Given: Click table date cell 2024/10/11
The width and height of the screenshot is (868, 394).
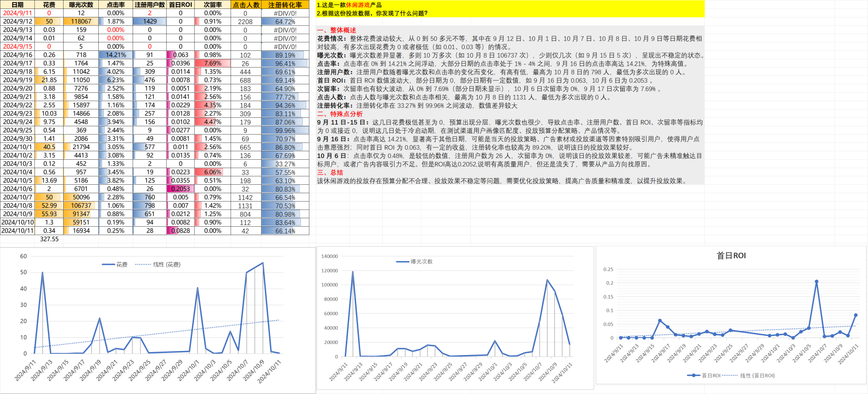Looking at the screenshot, I should coord(17,231).
